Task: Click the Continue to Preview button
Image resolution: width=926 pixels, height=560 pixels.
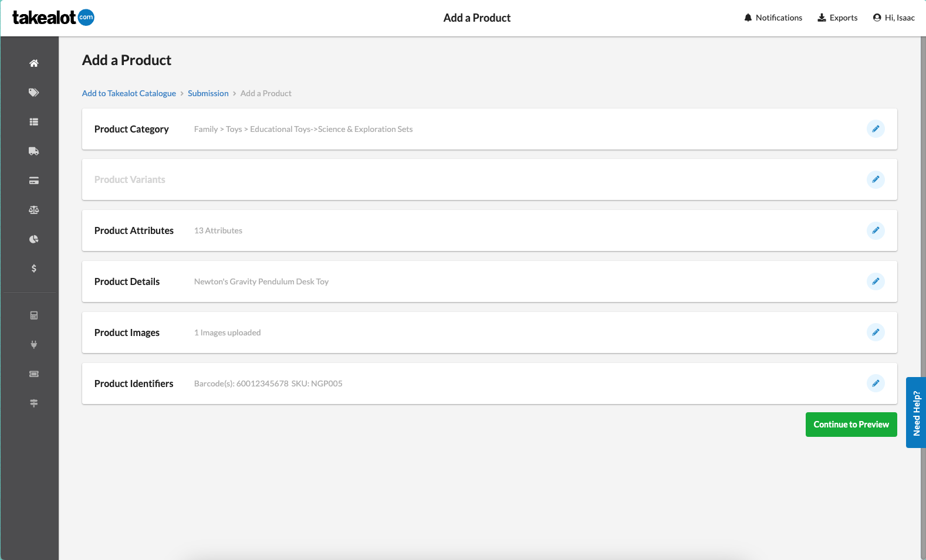Action: click(851, 425)
